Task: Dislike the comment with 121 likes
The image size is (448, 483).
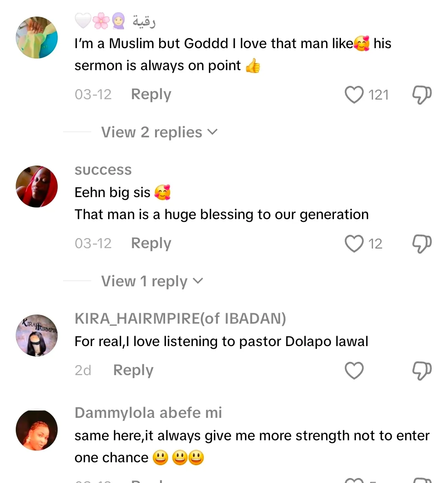Action: [421, 95]
